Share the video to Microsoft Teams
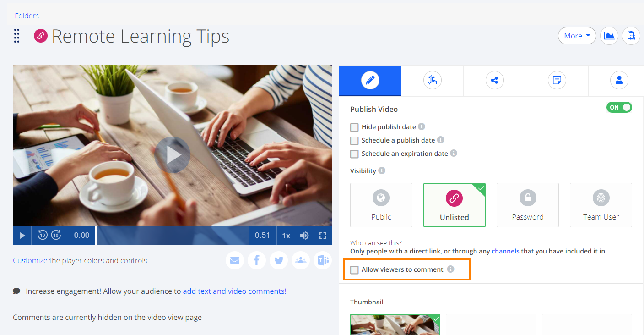644x335 pixels. 323,260
